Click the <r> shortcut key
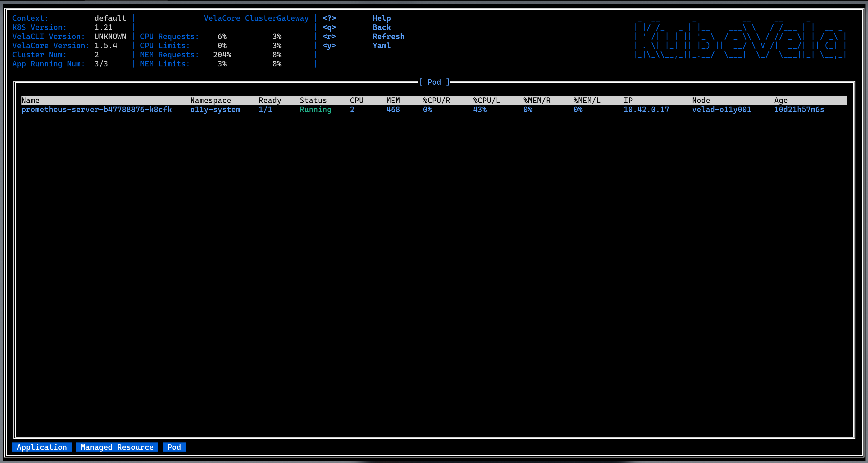The height and width of the screenshot is (463, 868). pyautogui.click(x=329, y=36)
